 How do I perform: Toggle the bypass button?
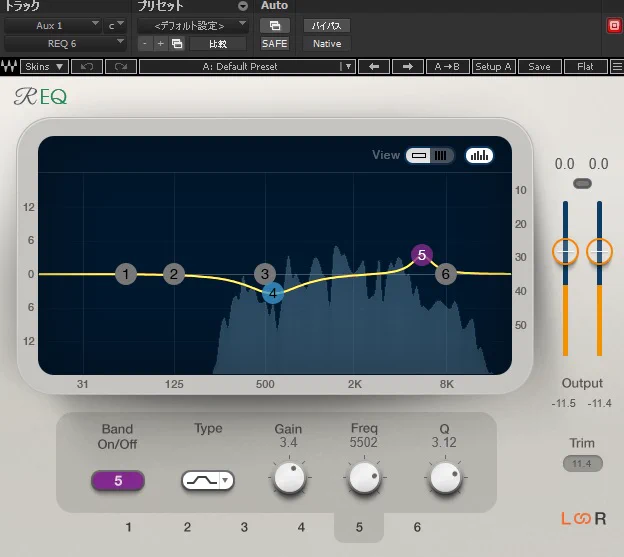tap(327, 26)
